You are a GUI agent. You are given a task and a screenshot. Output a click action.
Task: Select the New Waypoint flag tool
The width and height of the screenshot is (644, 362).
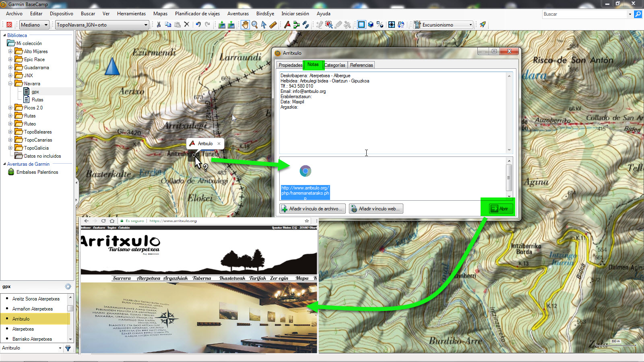point(287,25)
